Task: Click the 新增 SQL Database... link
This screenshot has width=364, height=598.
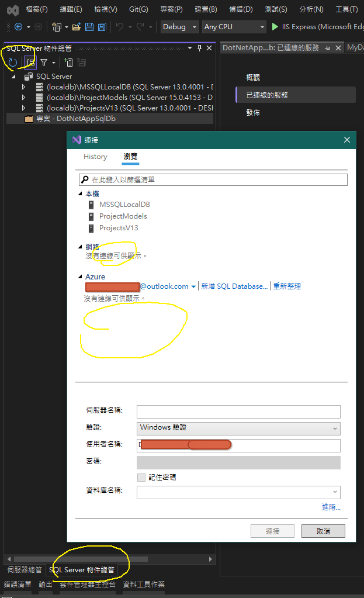Action: 234,286
